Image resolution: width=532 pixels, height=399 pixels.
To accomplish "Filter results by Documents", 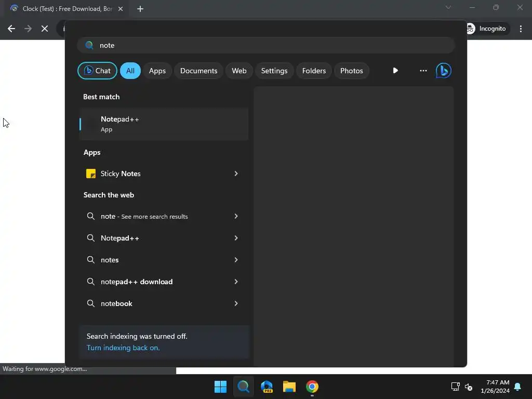I will [198, 71].
